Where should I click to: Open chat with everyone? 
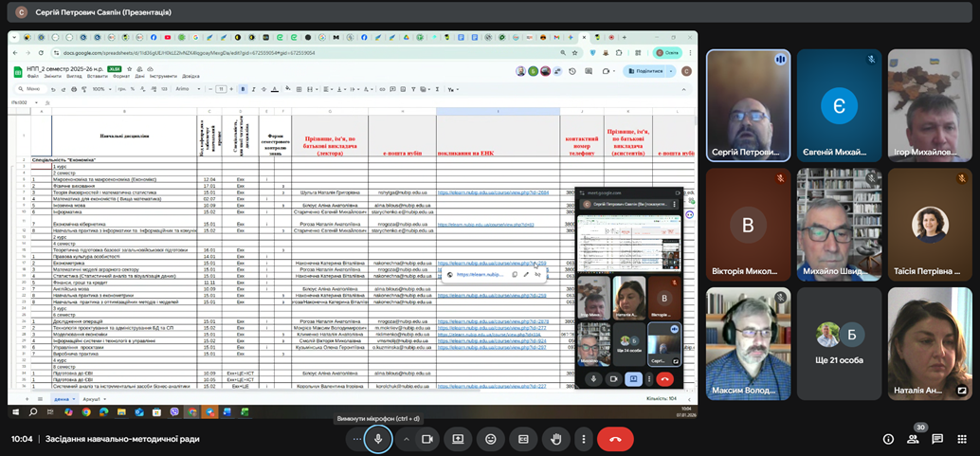tap(937, 439)
